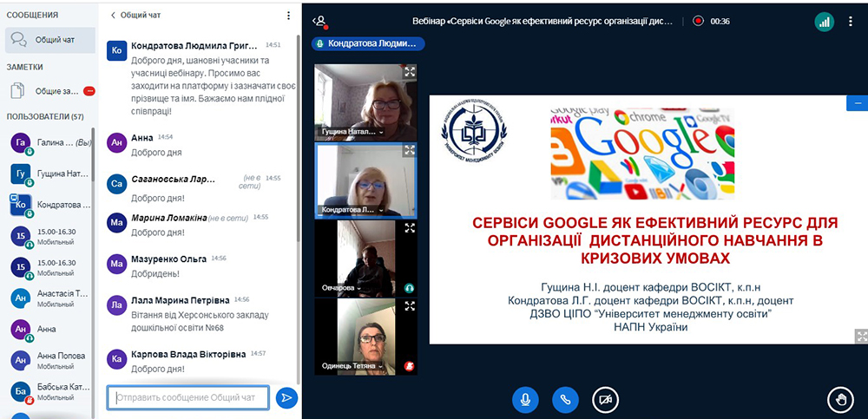868x419 pixels.
Task: Click the message input field Общий чат
Action: [188, 397]
